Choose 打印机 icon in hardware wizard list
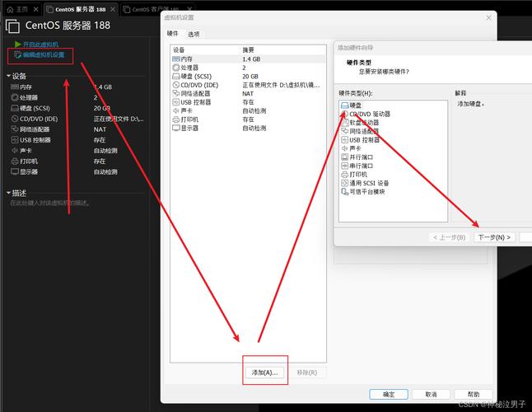 pyautogui.click(x=345, y=175)
